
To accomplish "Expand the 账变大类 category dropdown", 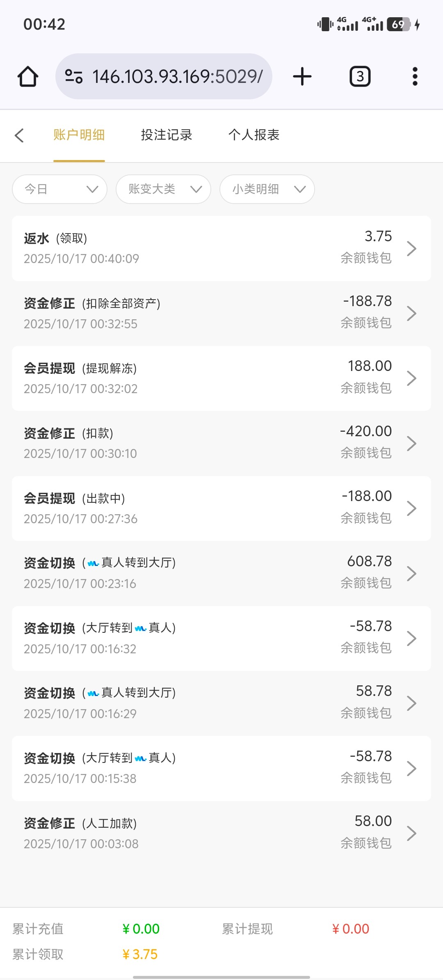I will (164, 189).
